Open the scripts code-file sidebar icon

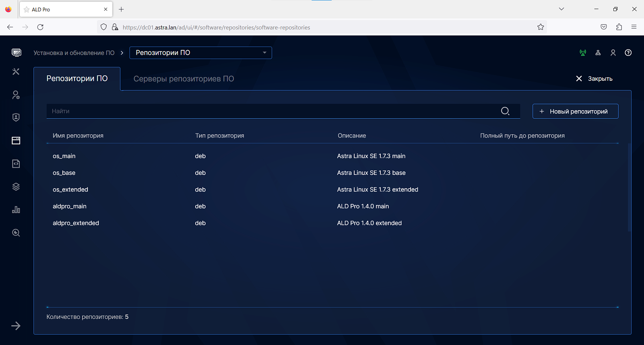[x=16, y=164]
